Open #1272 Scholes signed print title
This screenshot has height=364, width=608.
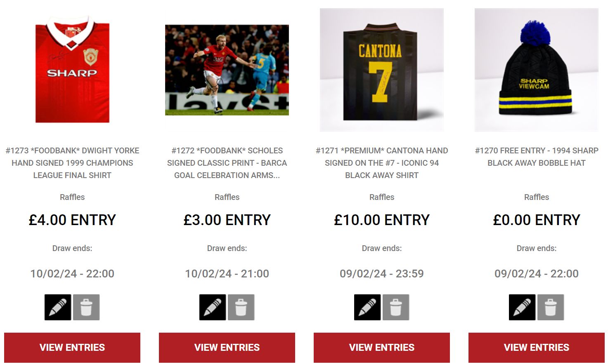pyautogui.click(x=227, y=163)
